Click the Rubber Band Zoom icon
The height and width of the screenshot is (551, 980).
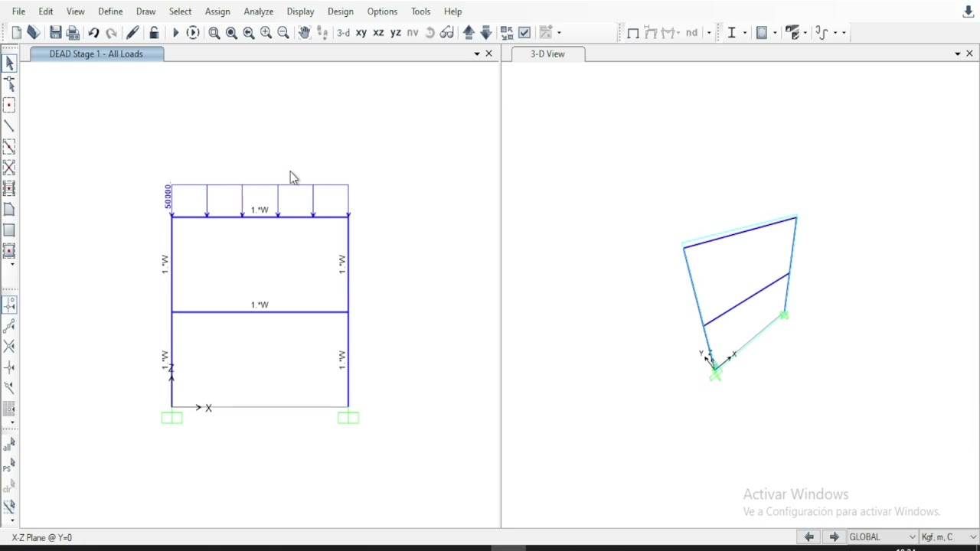pyautogui.click(x=214, y=32)
